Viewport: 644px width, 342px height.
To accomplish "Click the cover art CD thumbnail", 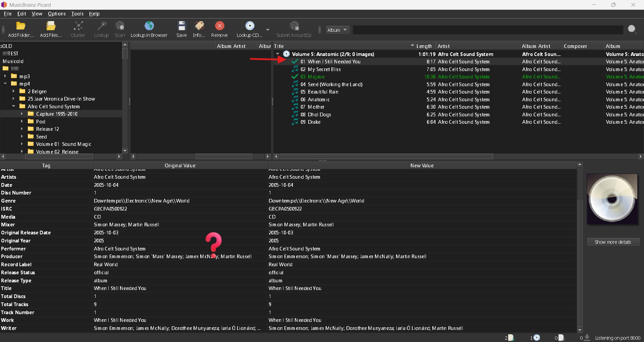I will 612,199.
